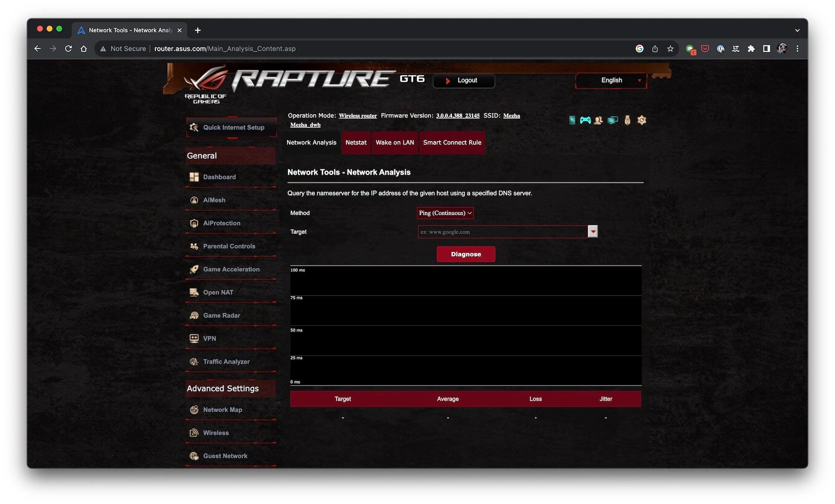Close the Network Tools browser tab
Viewport: 835px width, 504px height.
pyautogui.click(x=179, y=30)
